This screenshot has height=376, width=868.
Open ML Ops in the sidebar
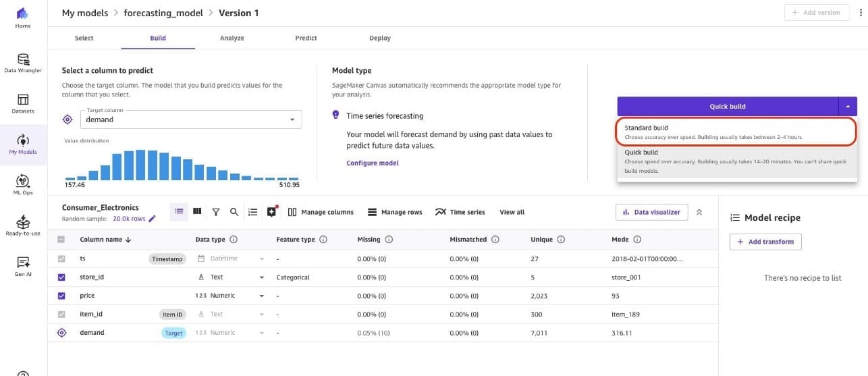click(23, 184)
